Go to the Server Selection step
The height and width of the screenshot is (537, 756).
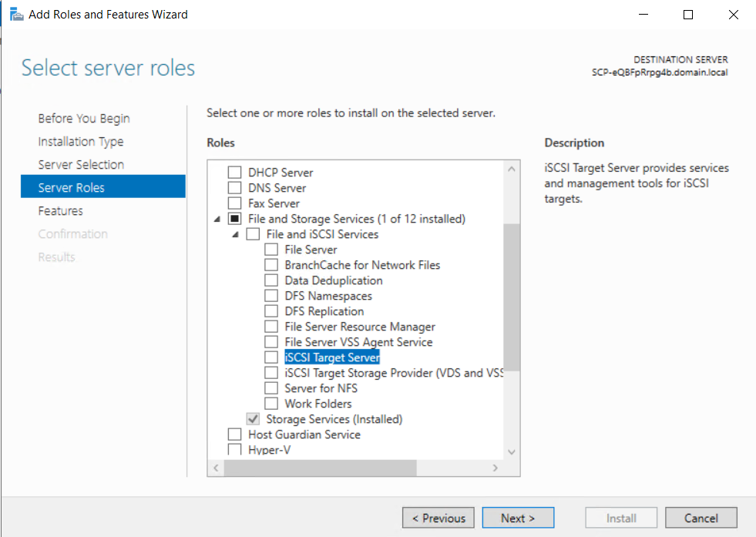point(81,164)
